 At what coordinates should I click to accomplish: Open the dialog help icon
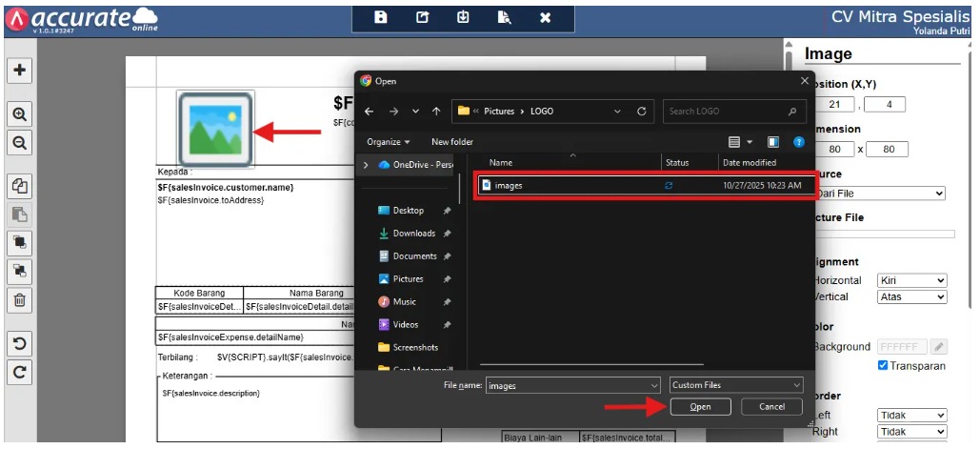(798, 142)
